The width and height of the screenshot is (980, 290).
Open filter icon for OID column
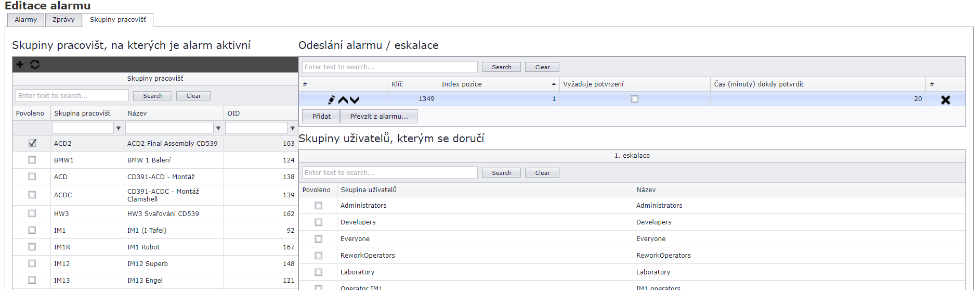(x=293, y=128)
